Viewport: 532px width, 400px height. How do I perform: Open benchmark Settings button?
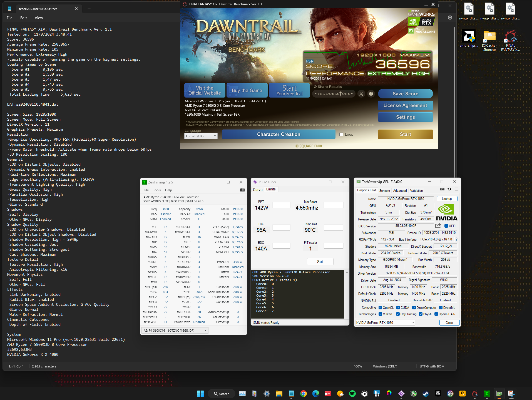(x=405, y=117)
